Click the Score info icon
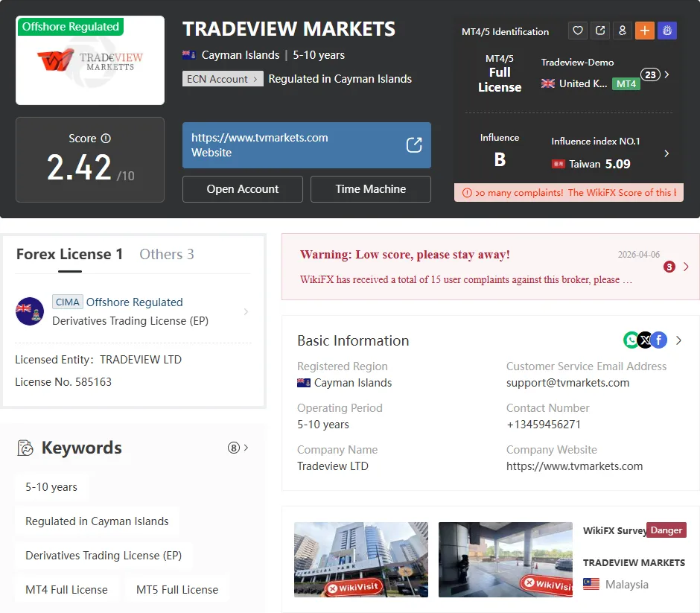This screenshot has height=613, width=700. [x=106, y=139]
